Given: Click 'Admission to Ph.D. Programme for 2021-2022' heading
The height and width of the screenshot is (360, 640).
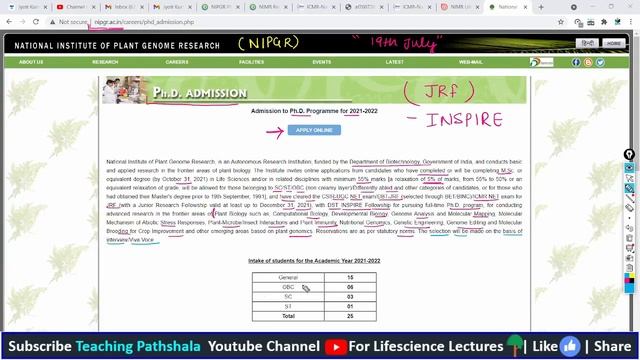Looking at the screenshot, I should tap(314, 111).
